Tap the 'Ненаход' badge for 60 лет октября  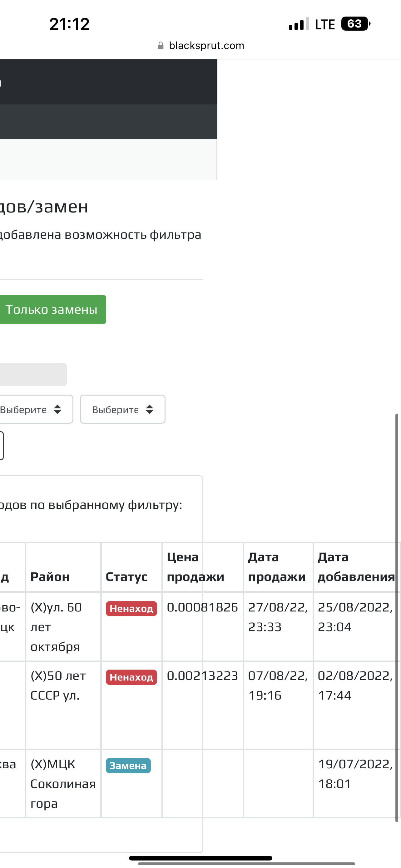click(131, 609)
